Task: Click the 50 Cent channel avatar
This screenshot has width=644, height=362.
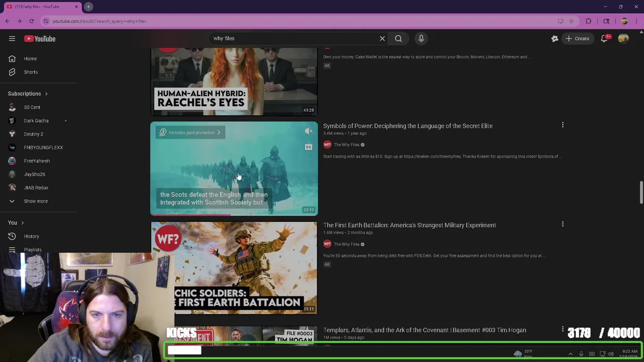Action: tap(12, 107)
